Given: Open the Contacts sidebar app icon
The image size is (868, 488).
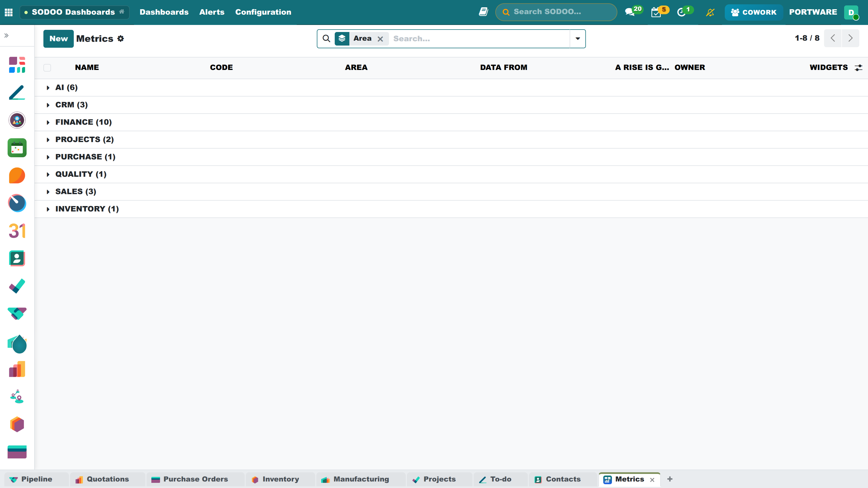Looking at the screenshot, I should pos(17,258).
